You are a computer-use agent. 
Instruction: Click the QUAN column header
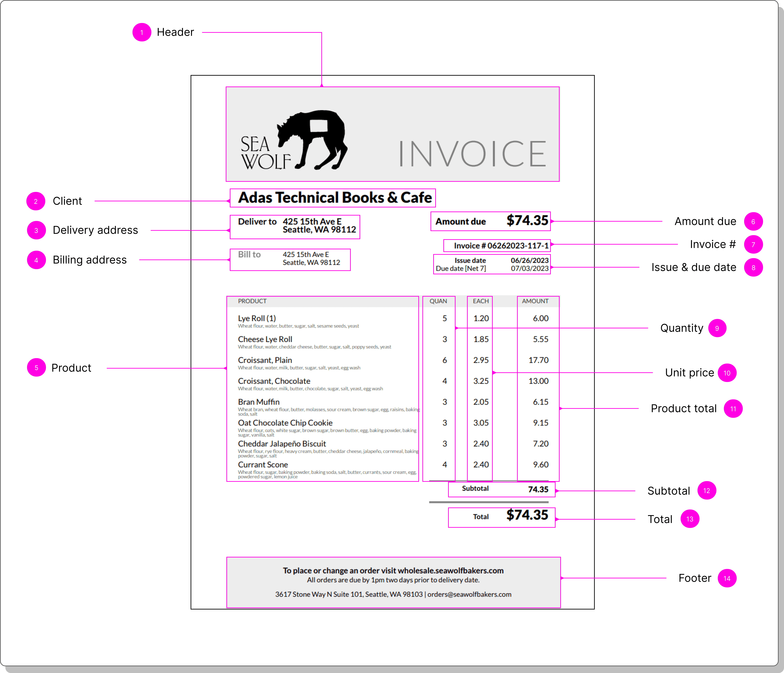coord(438,301)
